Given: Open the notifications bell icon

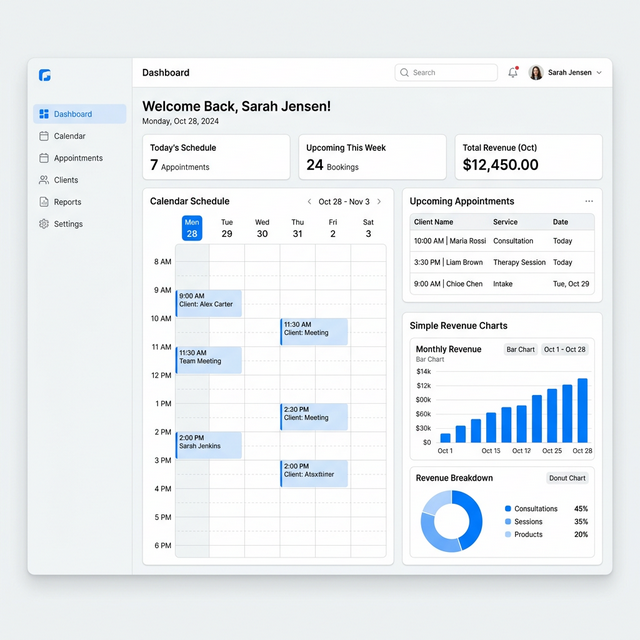Looking at the screenshot, I should (513, 73).
